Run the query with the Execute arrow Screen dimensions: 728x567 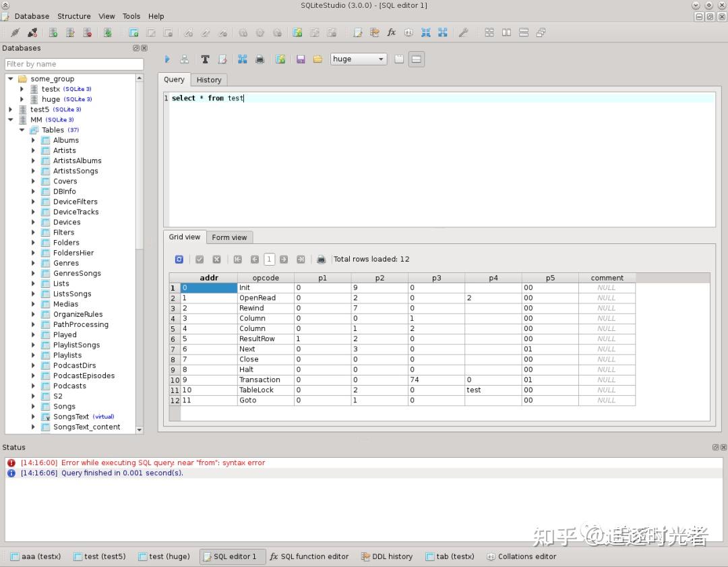(x=167, y=59)
